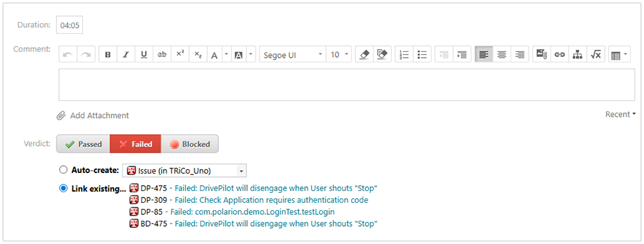Click the text background color button
Screen dimensions: 644x244
click(x=238, y=54)
